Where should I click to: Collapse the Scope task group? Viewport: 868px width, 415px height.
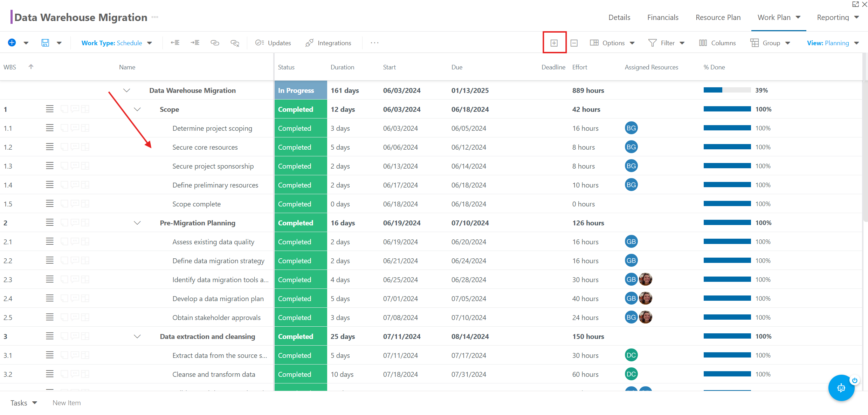coord(137,109)
